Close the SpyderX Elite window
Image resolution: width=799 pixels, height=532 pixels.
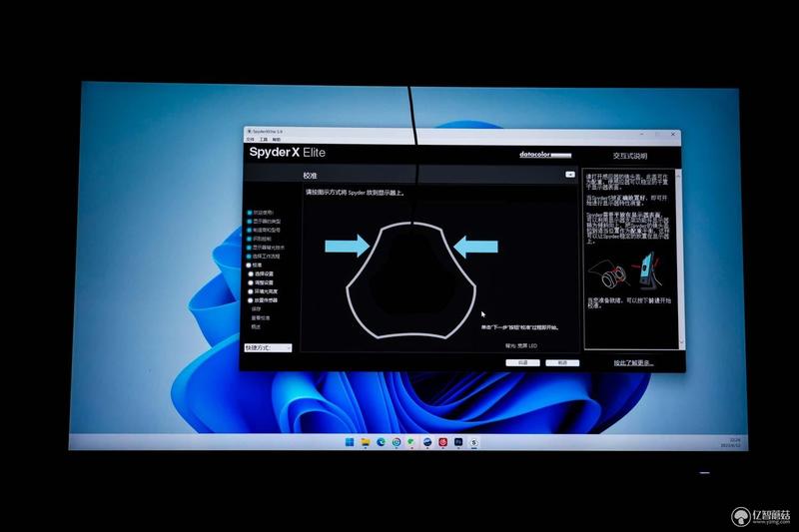(x=673, y=135)
